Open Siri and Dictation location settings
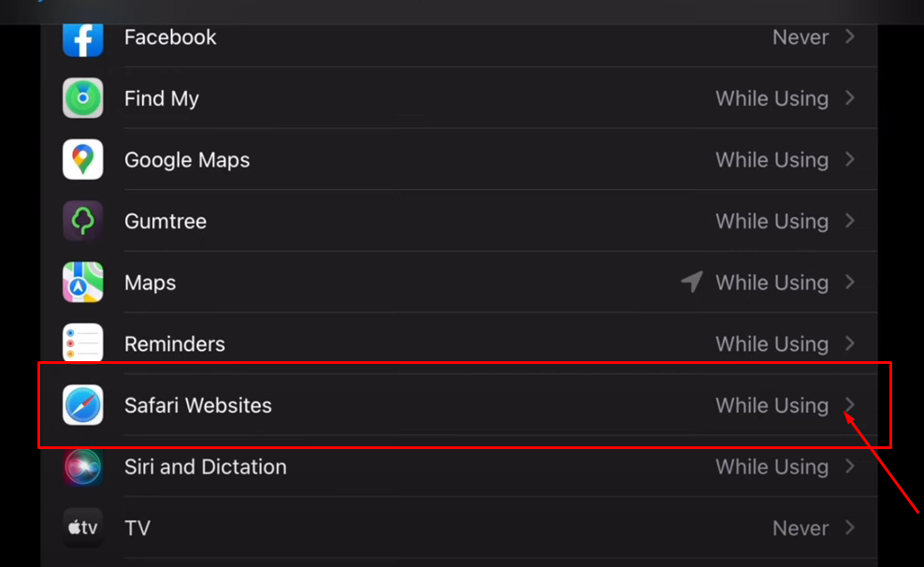The image size is (924, 567). [x=459, y=467]
